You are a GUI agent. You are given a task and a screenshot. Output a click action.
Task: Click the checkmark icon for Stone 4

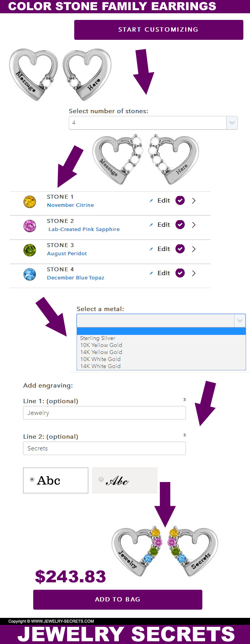(x=180, y=273)
